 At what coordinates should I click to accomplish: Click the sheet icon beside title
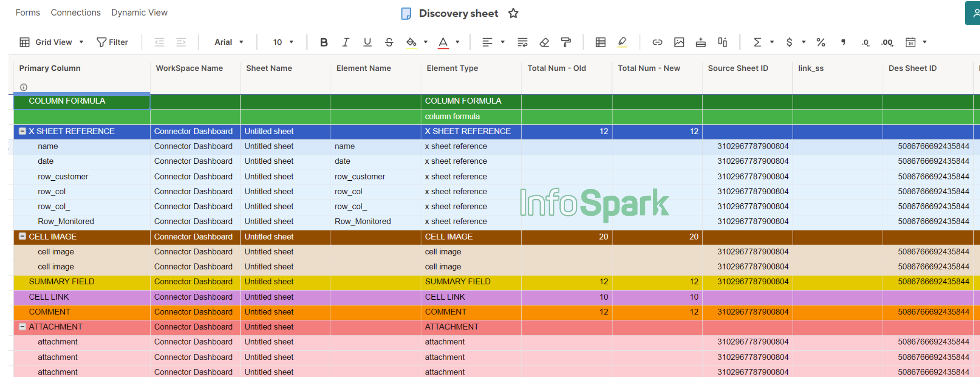coord(406,14)
